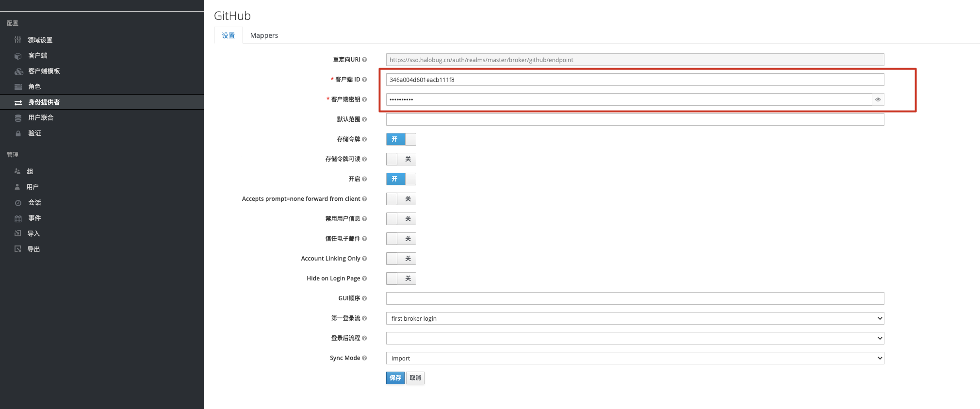Click the 客户端密钥 password field

pyautogui.click(x=629, y=99)
